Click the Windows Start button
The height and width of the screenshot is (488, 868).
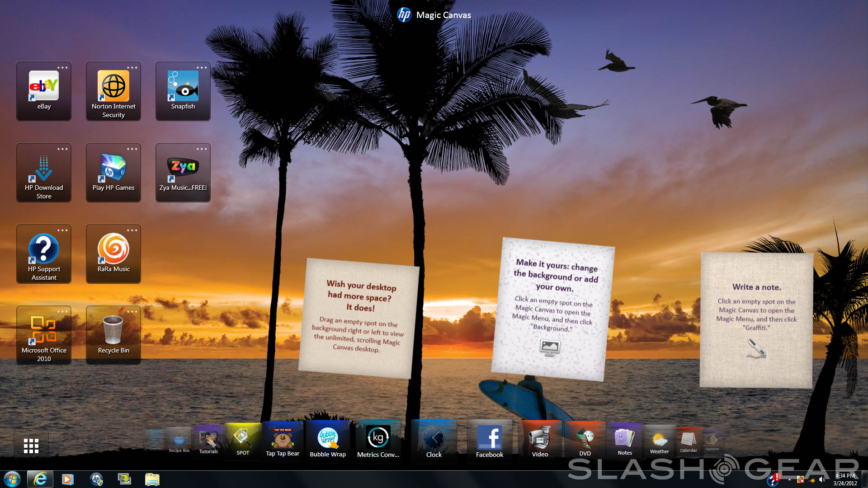(12, 479)
